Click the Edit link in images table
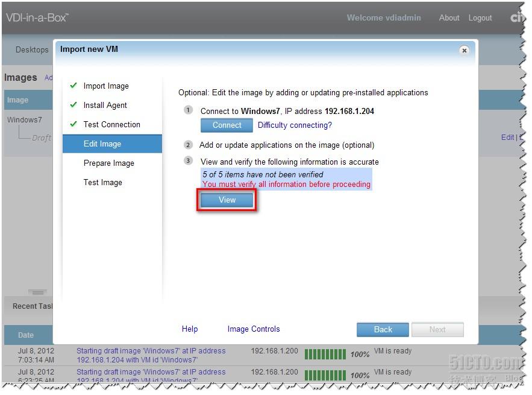 click(507, 137)
